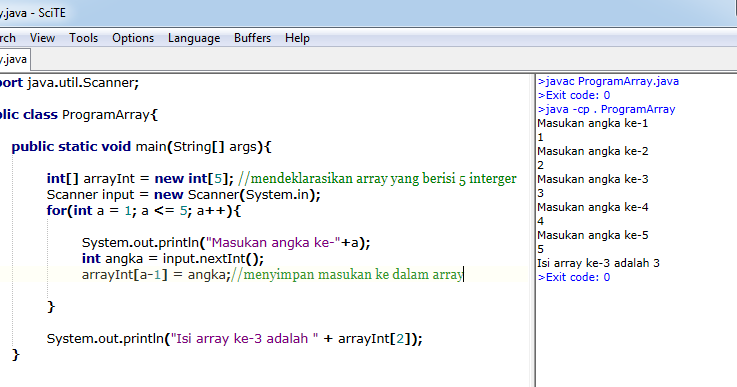Click the 'int[] arrayInt = new int[5]' statement
The width and height of the screenshot is (737, 387).
[140, 179]
